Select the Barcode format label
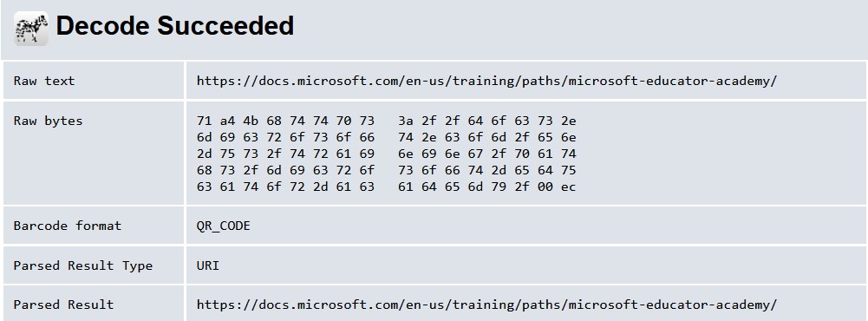This screenshot has height=321, width=868. (x=68, y=226)
